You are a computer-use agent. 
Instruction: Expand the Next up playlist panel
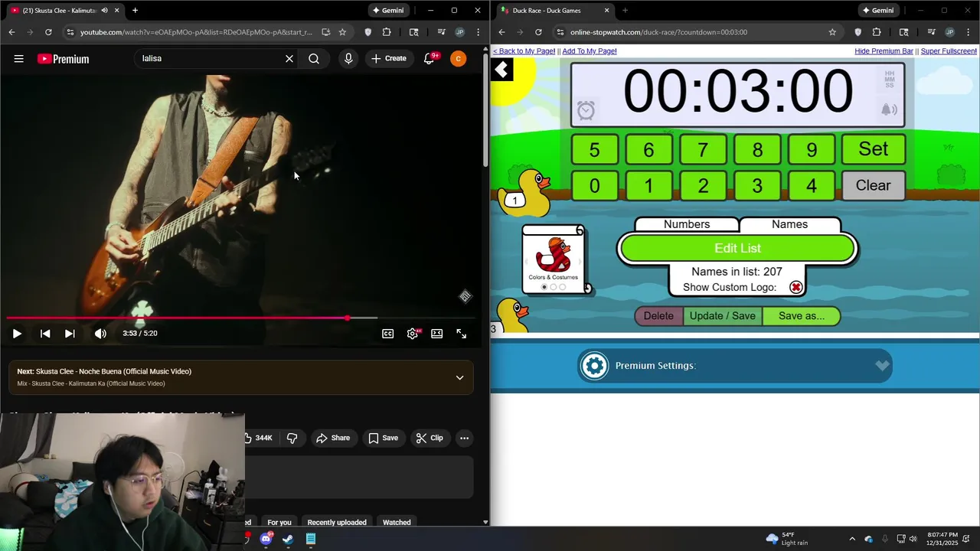pos(459,377)
